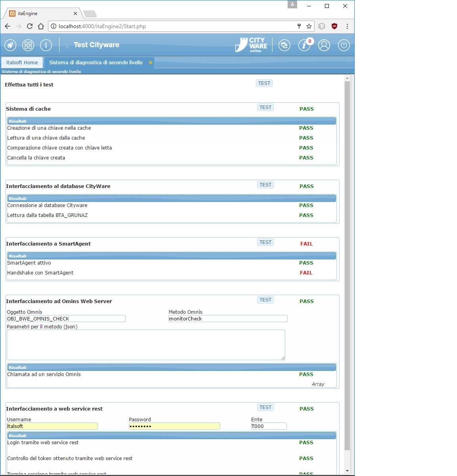Open the user profile icon

324,45
